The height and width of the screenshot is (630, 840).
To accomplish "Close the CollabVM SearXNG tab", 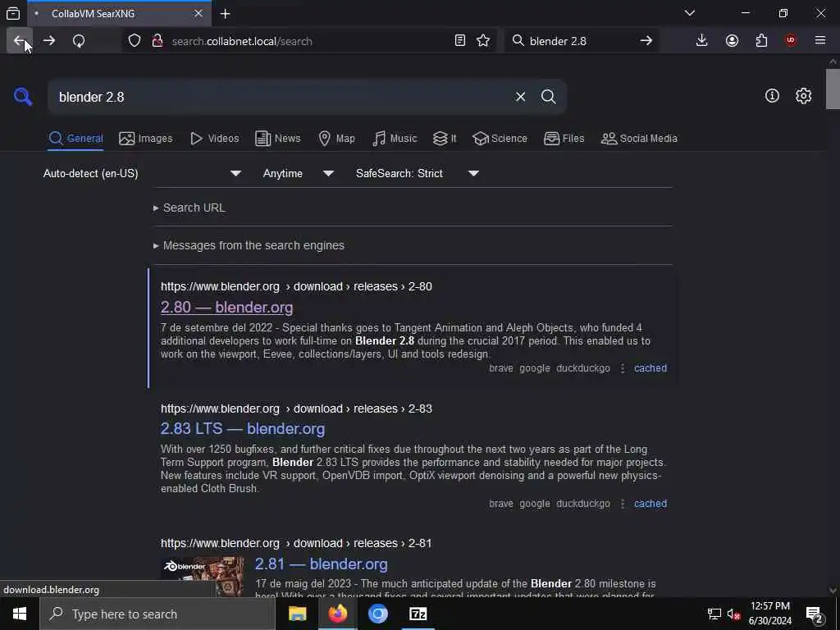I will pos(199,13).
